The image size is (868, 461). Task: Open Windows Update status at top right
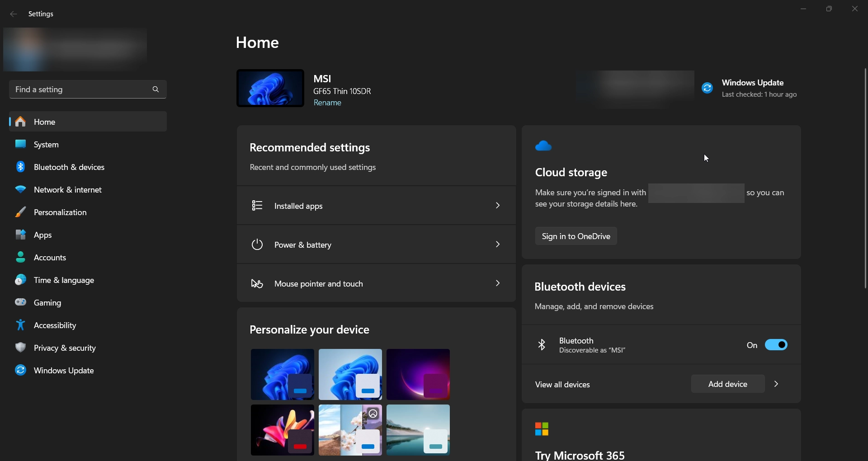click(750, 88)
